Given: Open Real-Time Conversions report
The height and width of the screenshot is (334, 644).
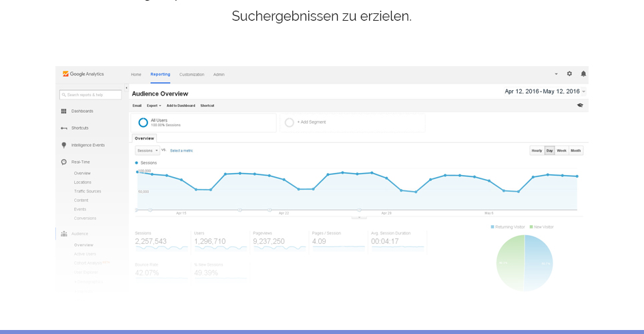Looking at the screenshot, I should pos(85,218).
